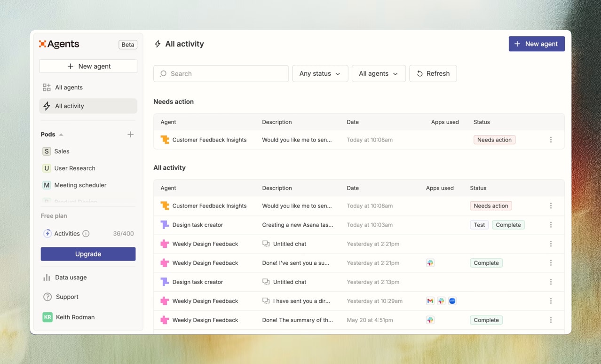This screenshot has width=601, height=364.
Task: Click the Activities usage progress ring
Action: pos(47,233)
